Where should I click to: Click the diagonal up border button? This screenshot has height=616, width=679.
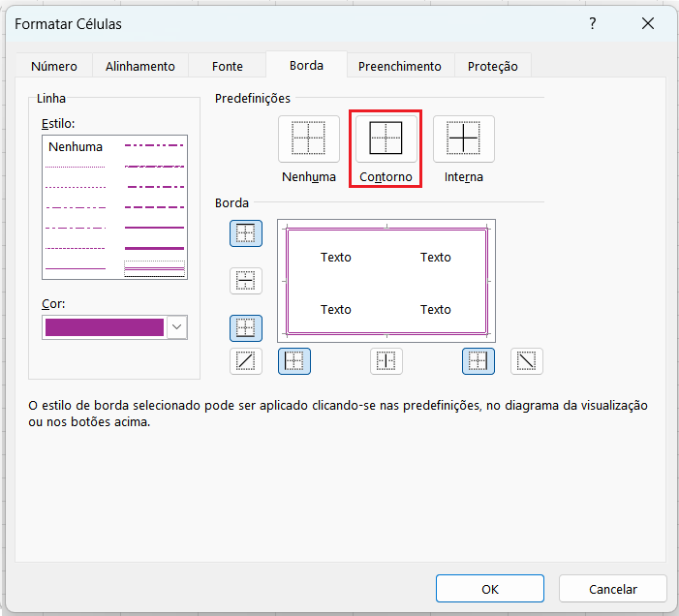[x=246, y=361]
